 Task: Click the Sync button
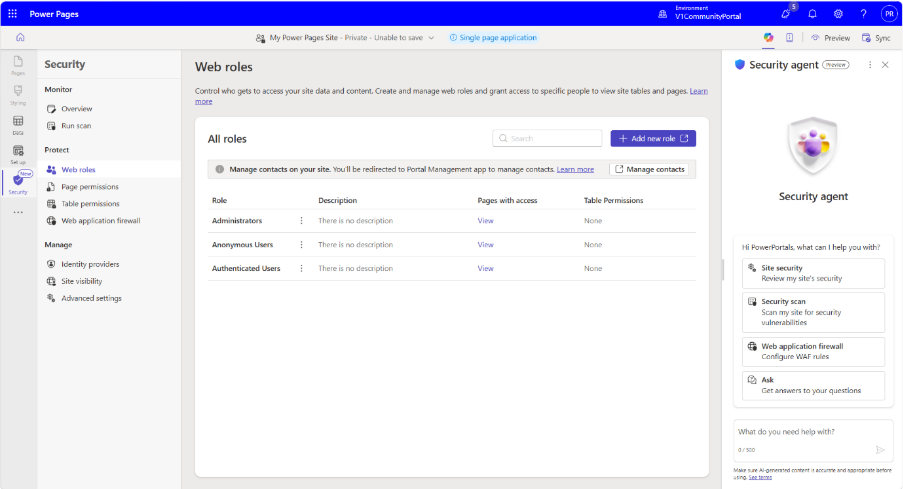876,38
